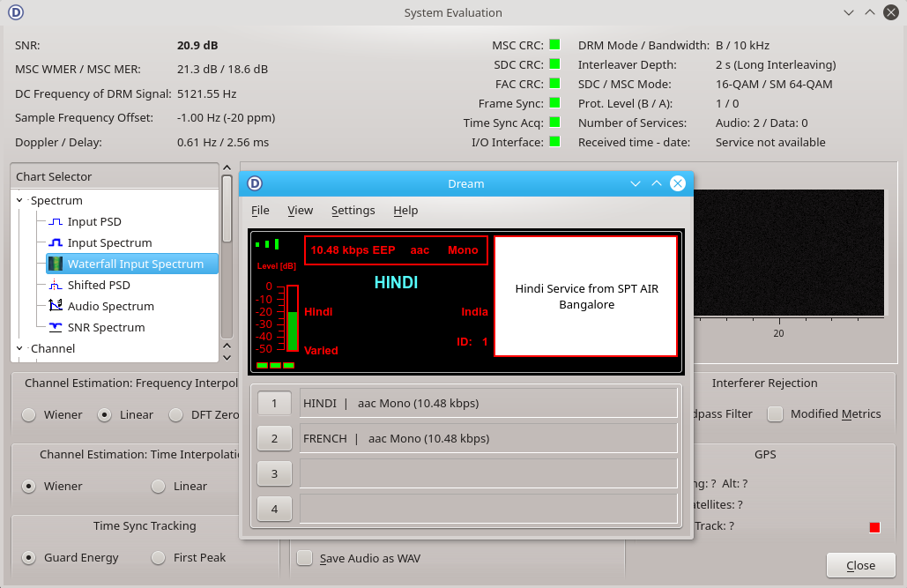Click the waterfall spectrum chart area

[x=788, y=252]
